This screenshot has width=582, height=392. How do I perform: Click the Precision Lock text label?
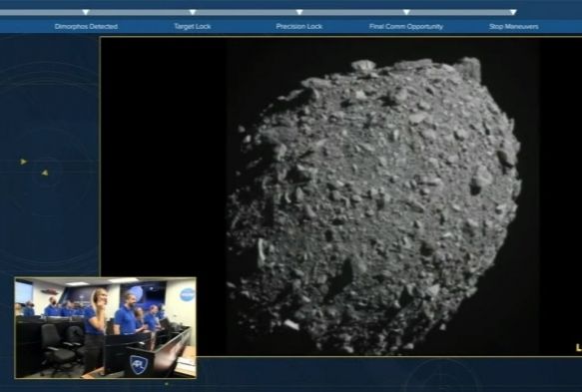point(299,27)
